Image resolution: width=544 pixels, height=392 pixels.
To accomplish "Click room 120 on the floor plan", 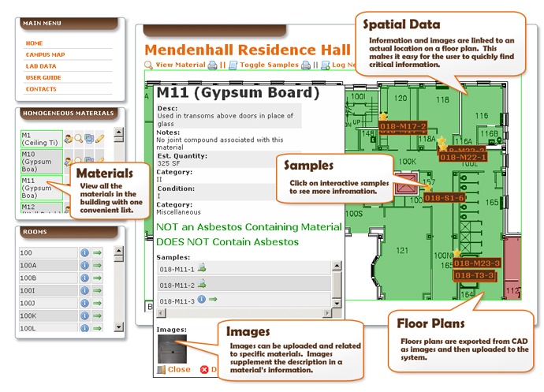I will coord(401,99).
